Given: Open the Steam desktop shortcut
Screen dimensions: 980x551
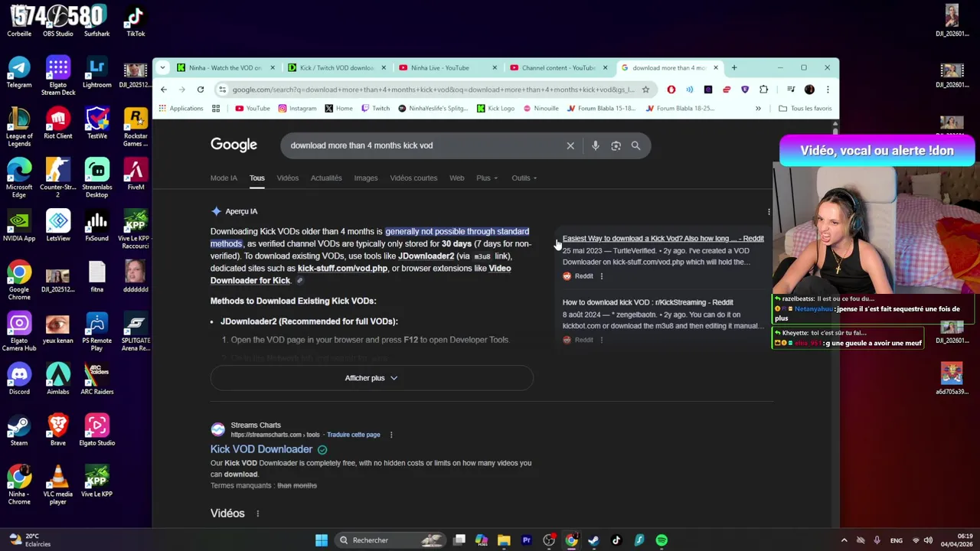Looking at the screenshot, I should pyautogui.click(x=19, y=430).
